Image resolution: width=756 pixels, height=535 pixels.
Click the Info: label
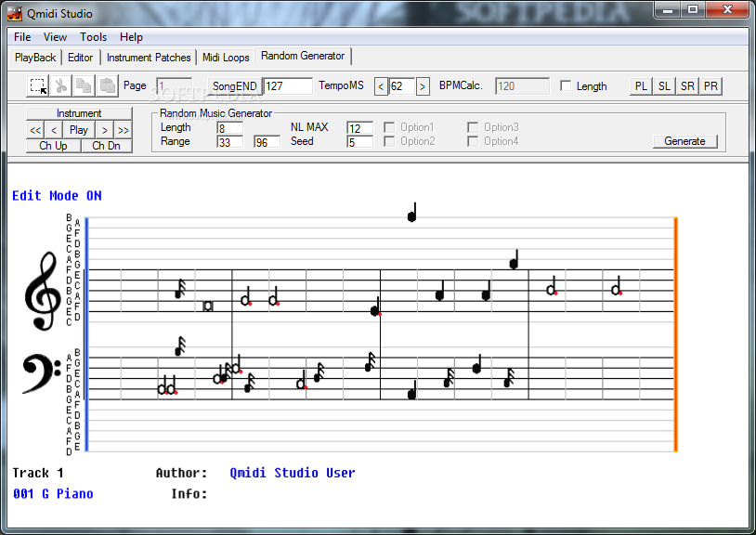[189, 494]
